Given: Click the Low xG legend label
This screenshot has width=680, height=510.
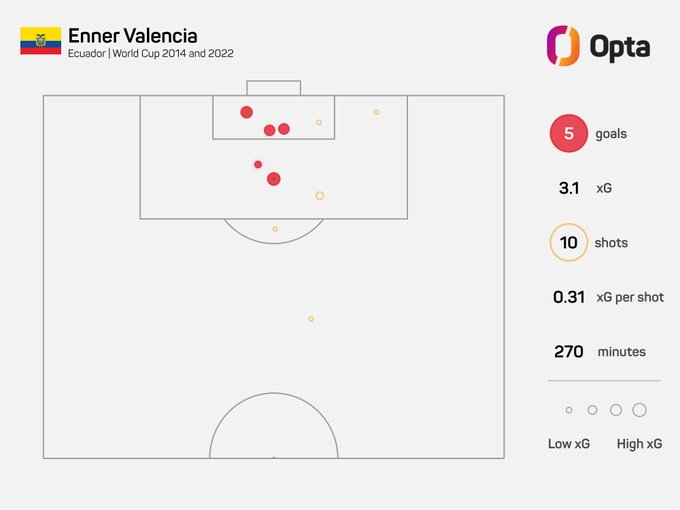Looking at the screenshot, I should (x=569, y=444).
